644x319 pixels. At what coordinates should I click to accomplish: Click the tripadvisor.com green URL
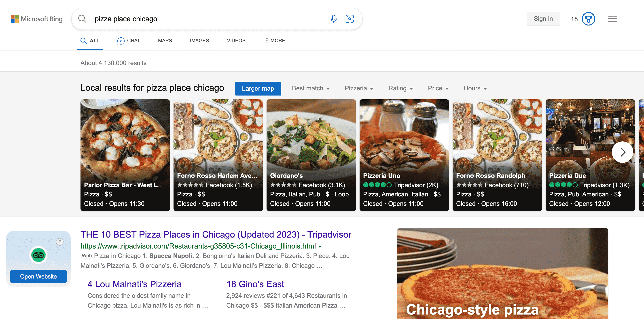tap(198, 246)
